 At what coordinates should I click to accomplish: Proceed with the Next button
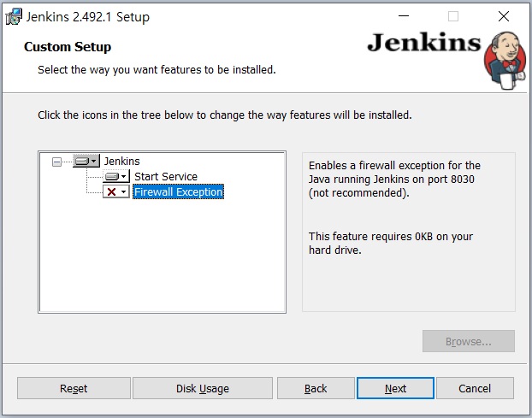coord(395,388)
